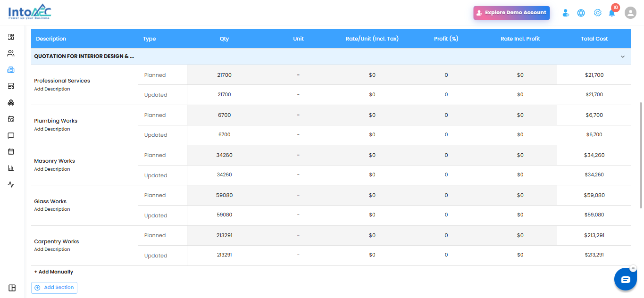
Task: Click the Type column header
Action: (149, 39)
